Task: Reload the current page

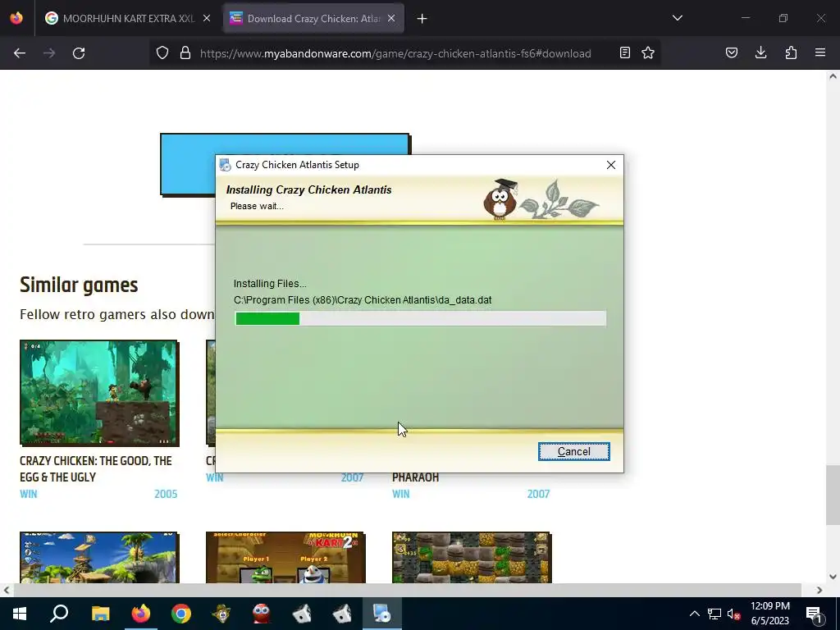Action: pos(79,53)
